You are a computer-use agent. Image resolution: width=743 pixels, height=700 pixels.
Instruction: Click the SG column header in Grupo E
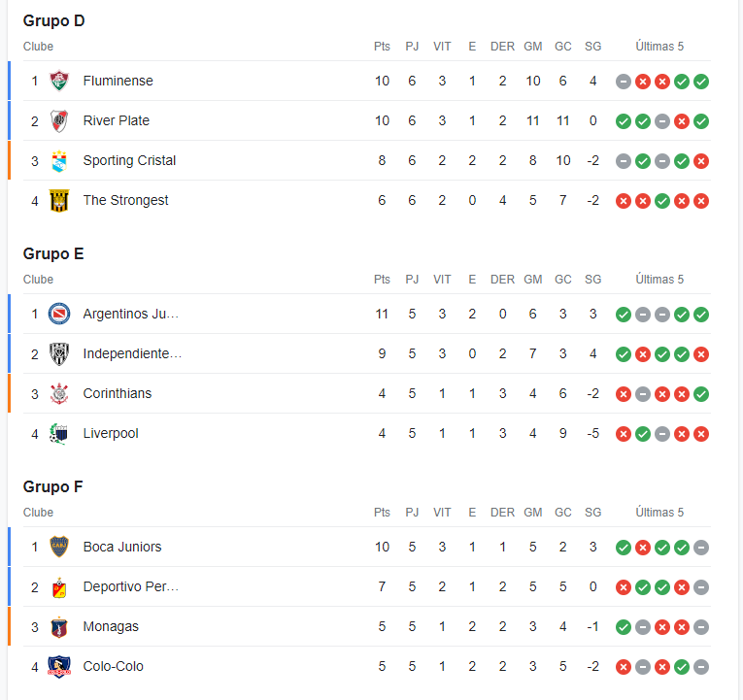[592, 280]
